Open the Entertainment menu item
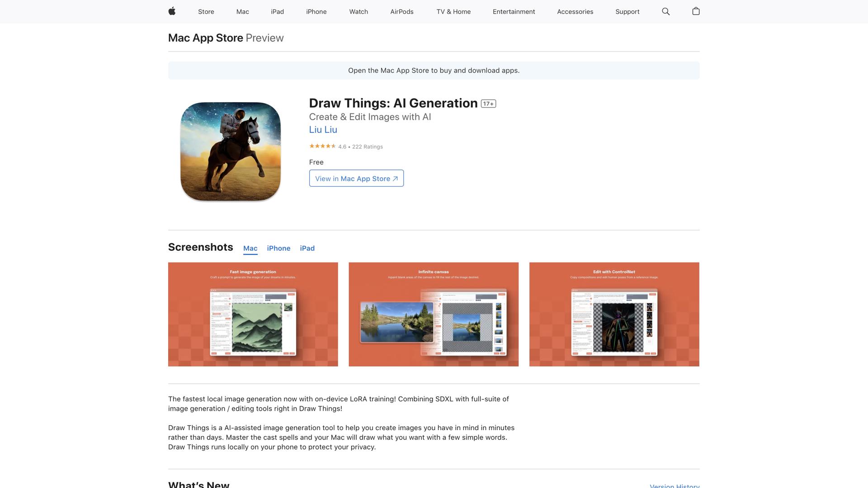868x488 pixels. [514, 12]
